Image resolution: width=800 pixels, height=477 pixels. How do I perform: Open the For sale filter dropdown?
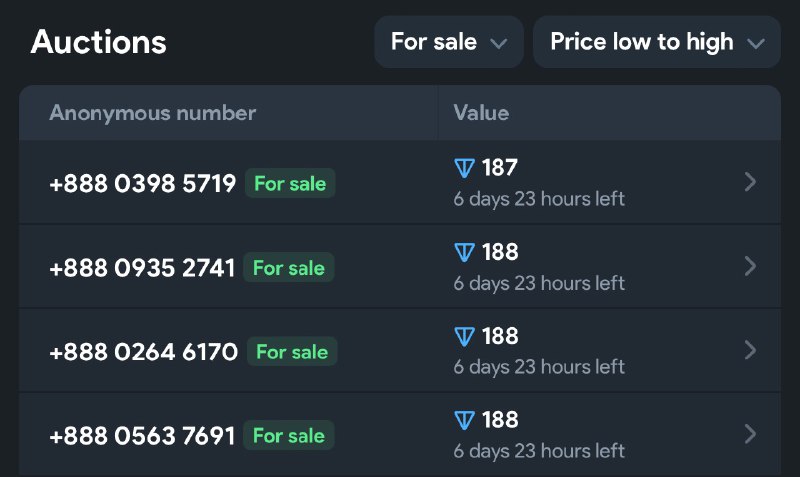coord(449,42)
